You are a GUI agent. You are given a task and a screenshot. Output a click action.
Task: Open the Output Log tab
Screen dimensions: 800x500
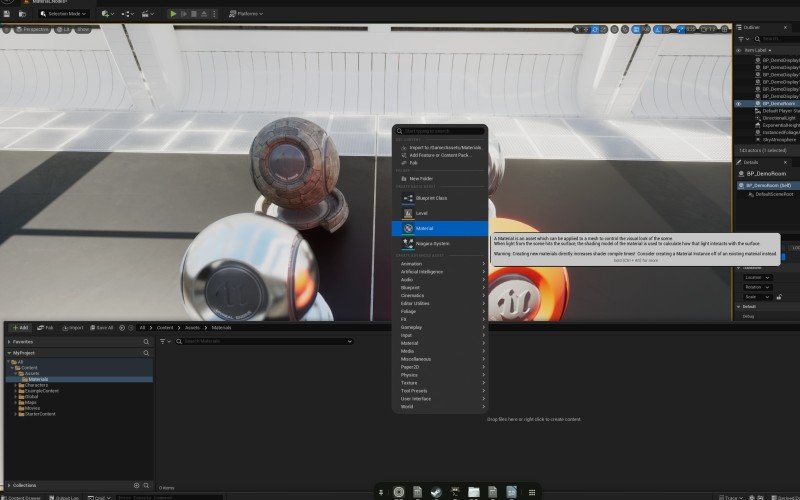pos(64,497)
